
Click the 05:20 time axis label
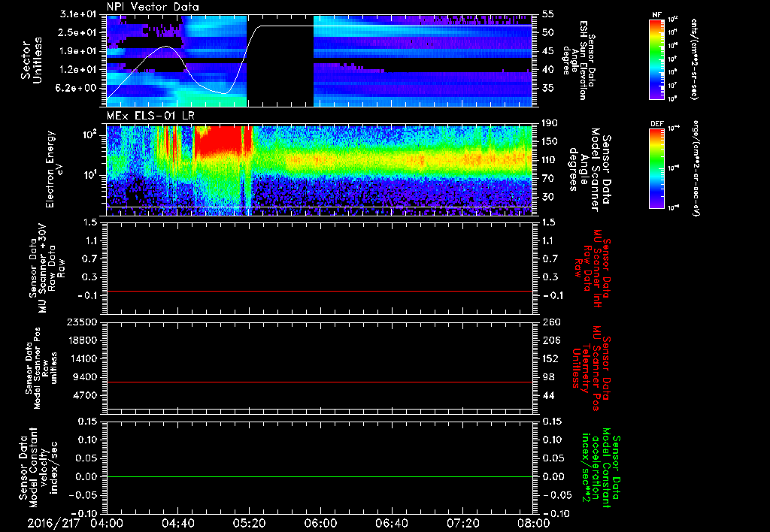[x=249, y=523]
